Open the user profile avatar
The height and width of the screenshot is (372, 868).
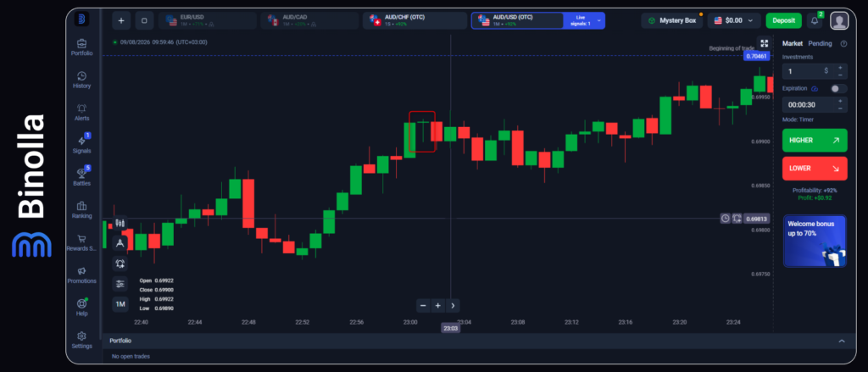point(840,20)
